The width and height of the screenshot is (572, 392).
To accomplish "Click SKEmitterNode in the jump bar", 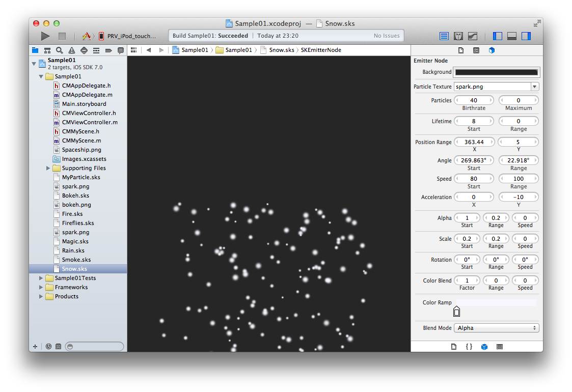I will (x=321, y=50).
